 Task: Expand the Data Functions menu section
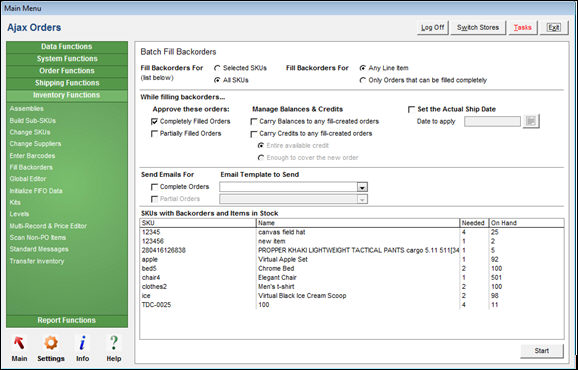(x=67, y=47)
